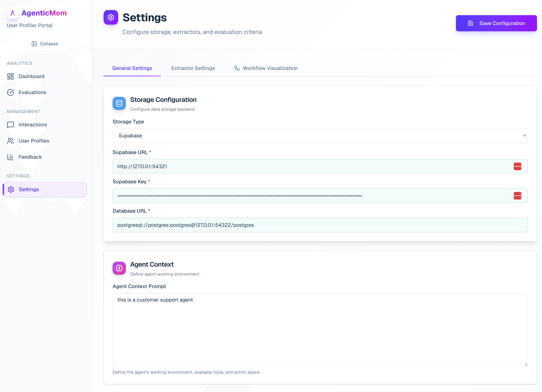Click the Agent Context brain icon

coord(119,268)
